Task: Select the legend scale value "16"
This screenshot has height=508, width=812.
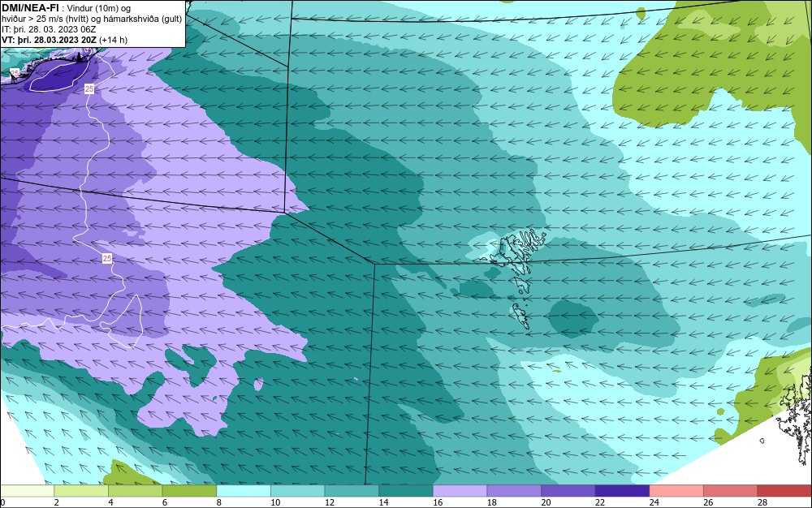Action: click(438, 502)
